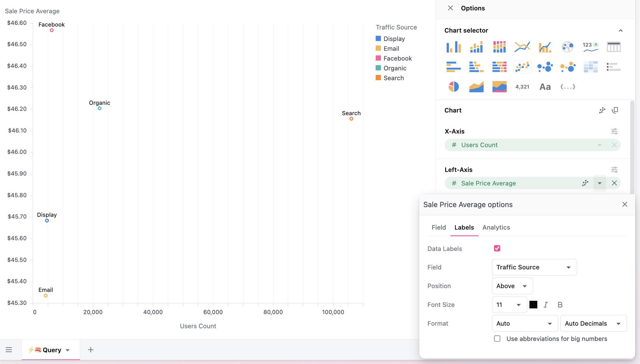Choose the single number 4,321 chart
Screen dimensions: 640x364
pyautogui.click(x=522, y=87)
